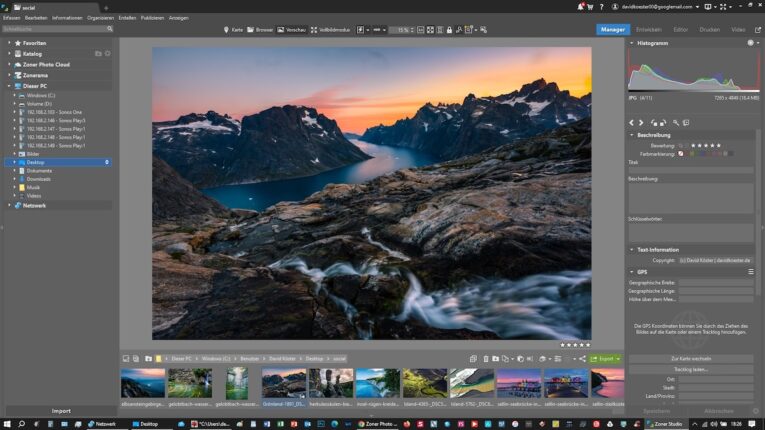Image resolution: width=765 pixels, height=430 pixels.
Task: Go to next image arrow in info panel
Action: click(642, 123)
